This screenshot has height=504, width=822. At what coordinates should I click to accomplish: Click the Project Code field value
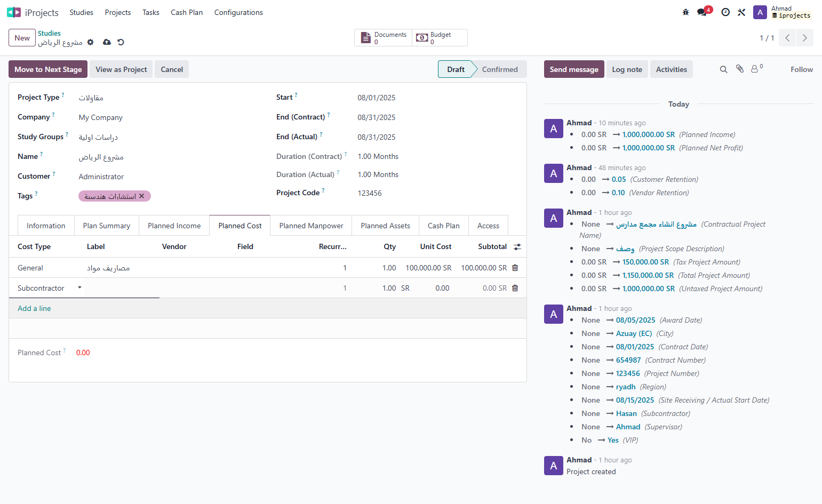pyautogui.click(x=370, y=193)
